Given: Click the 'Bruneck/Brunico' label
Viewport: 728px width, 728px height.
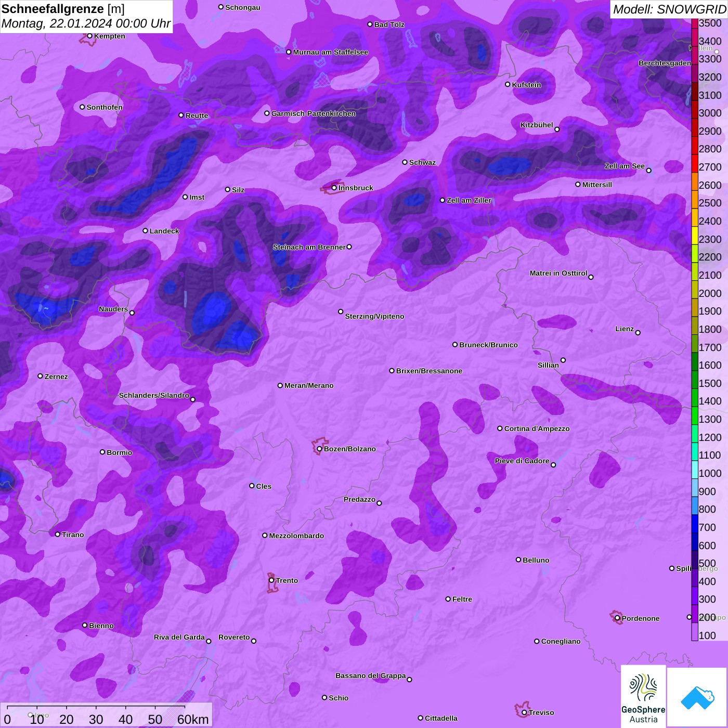Looking at the screenshot, I should tap(488, 345).
